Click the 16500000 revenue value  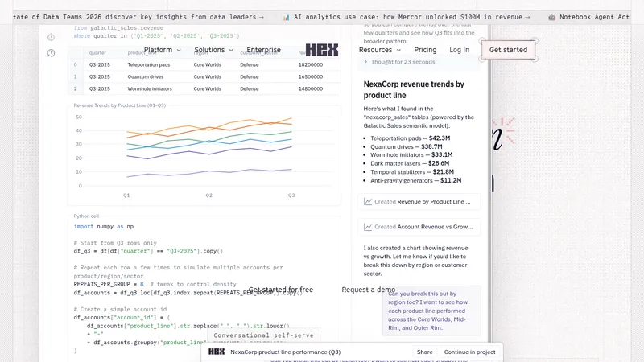coord(311,76)
